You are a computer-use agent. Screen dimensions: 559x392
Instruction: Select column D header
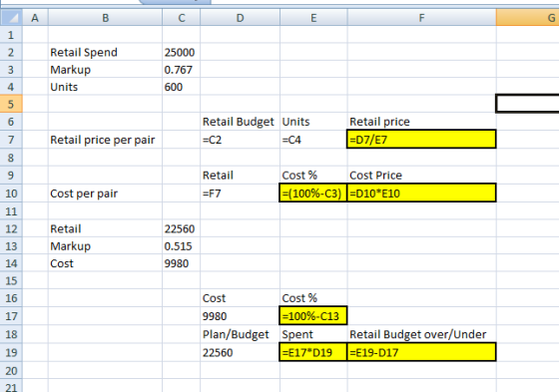point(241,18)
